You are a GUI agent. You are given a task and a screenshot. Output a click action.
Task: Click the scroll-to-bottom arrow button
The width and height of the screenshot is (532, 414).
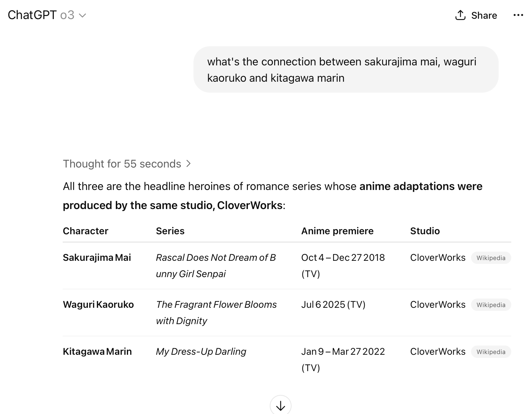pos(280,405)
